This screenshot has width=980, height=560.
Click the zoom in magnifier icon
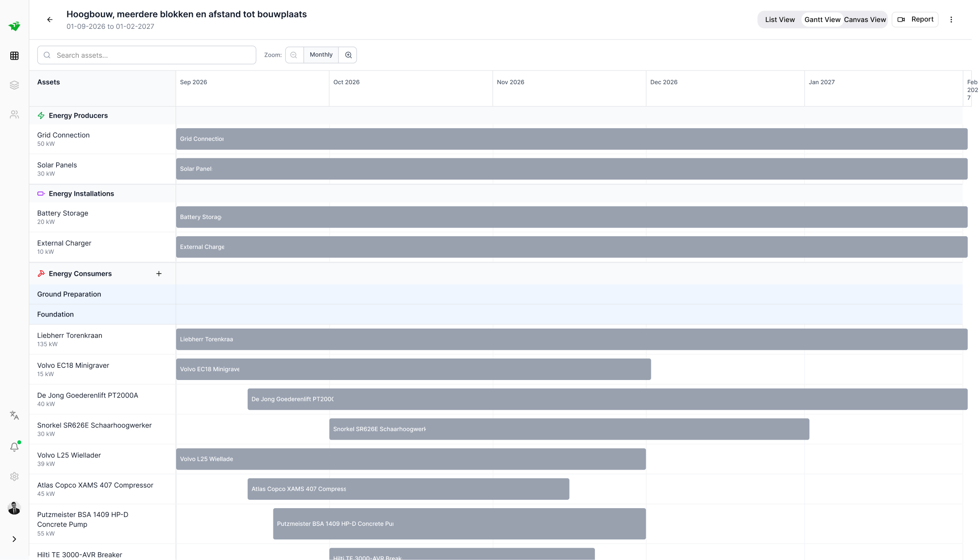(x=348, y=55)
